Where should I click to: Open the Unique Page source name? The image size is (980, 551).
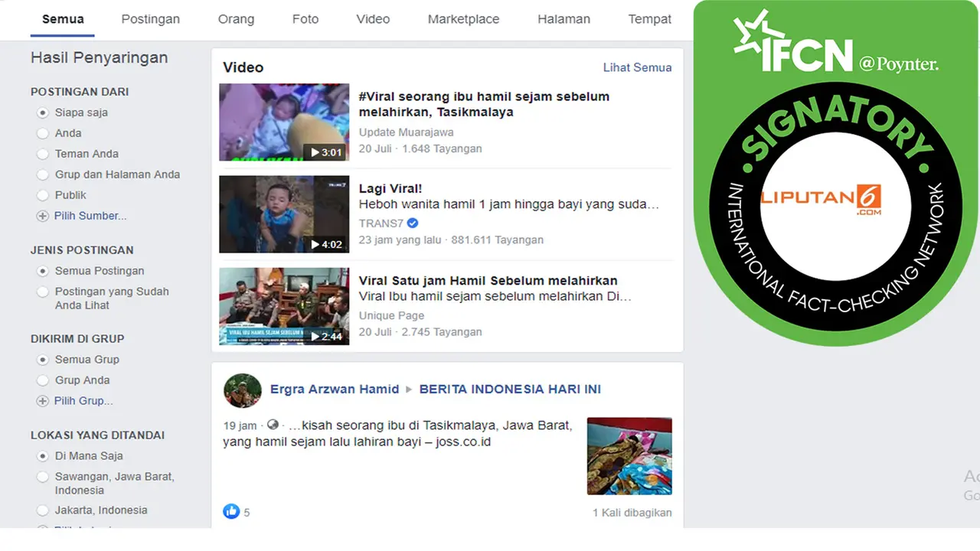(391, 315)
